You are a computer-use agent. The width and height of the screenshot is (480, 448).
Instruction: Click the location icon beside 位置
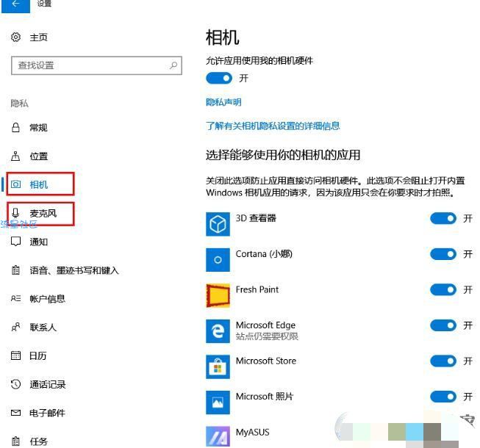point(15,156)
